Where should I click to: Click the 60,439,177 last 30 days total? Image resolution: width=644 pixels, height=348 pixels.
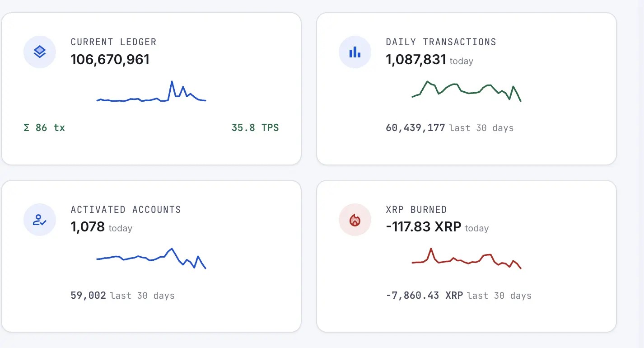point(450,128)
